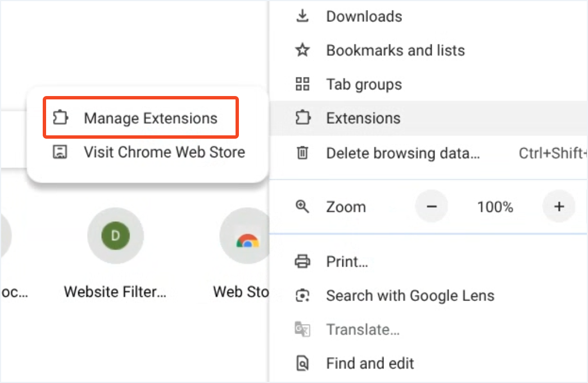Choose Delete browsing data…
The height and width of the screenshot is (383, 588).
[x=428, y=153]
